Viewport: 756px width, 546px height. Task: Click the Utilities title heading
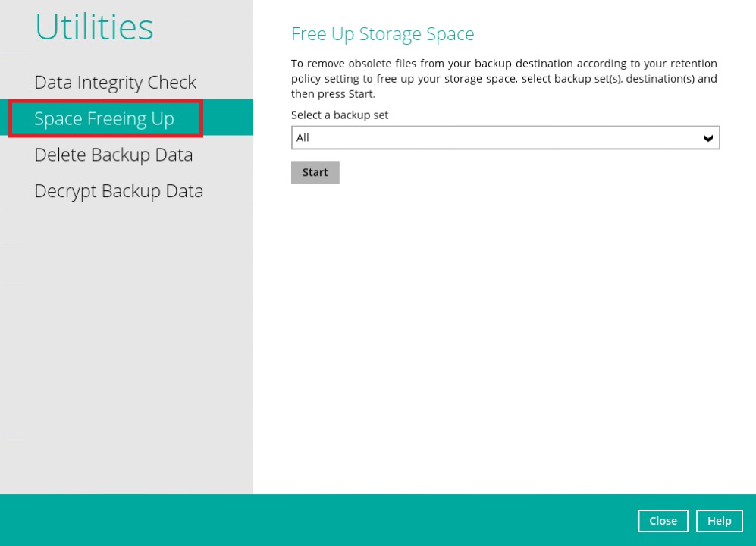[94, 27]
